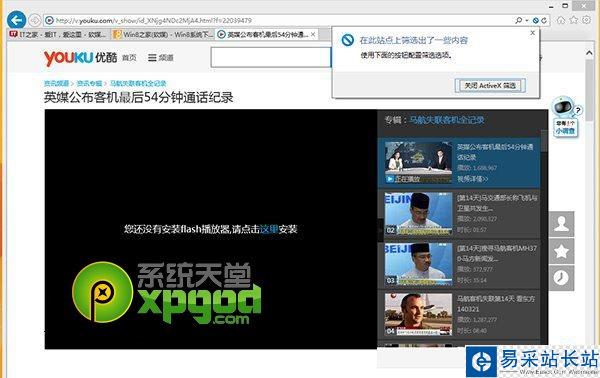Close the ActiveX filtering popup

point(532,33)
